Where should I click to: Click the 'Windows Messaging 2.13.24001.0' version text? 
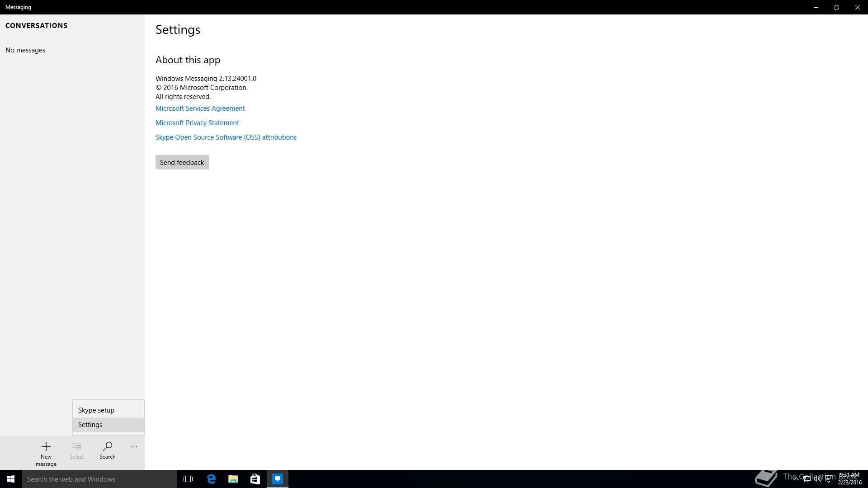tap(206, 79)
